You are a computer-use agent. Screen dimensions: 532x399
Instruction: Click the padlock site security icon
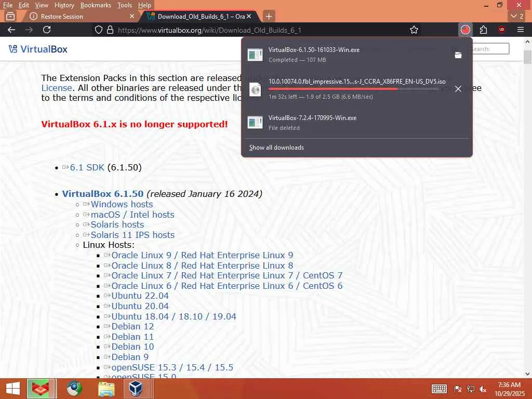pos(110,30)
